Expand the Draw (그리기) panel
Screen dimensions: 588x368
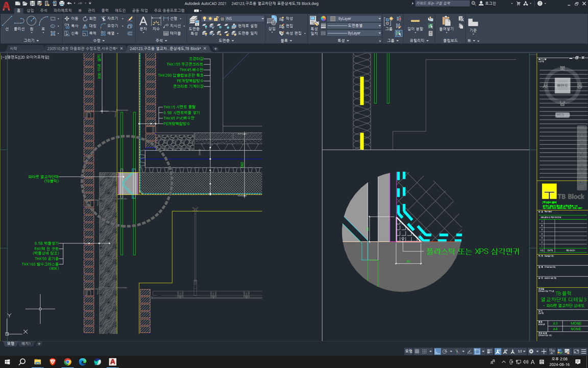pyautogui.click(x=31, y=40)
